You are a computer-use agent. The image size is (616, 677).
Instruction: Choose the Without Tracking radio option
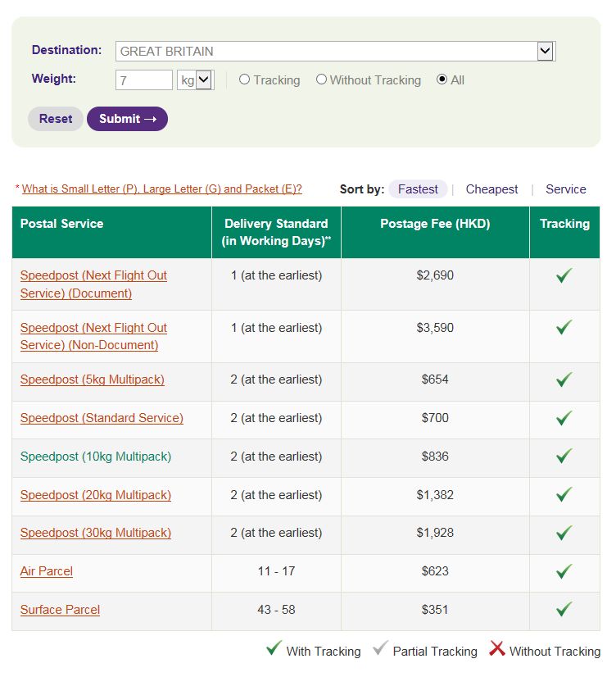point(321,80)
